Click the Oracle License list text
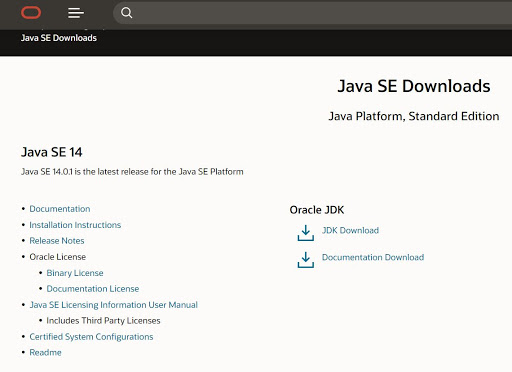This screenshot has height=372, width=512. point(58,257)
